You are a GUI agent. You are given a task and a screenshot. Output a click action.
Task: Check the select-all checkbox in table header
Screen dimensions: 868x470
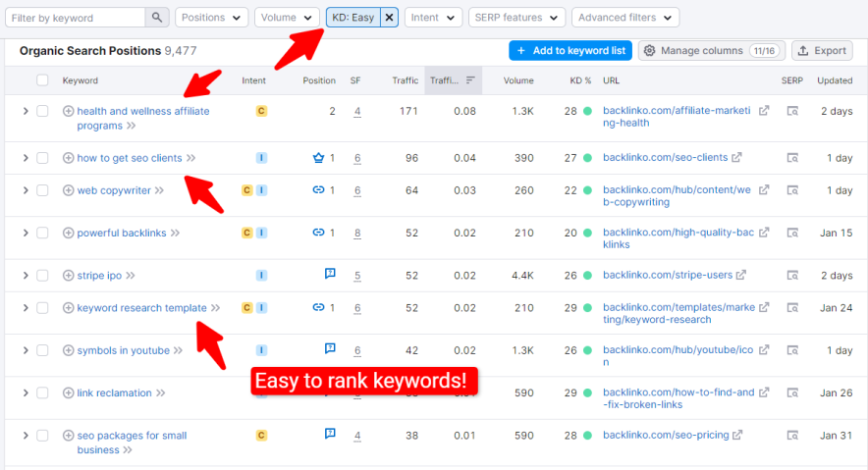click(42, 80)
